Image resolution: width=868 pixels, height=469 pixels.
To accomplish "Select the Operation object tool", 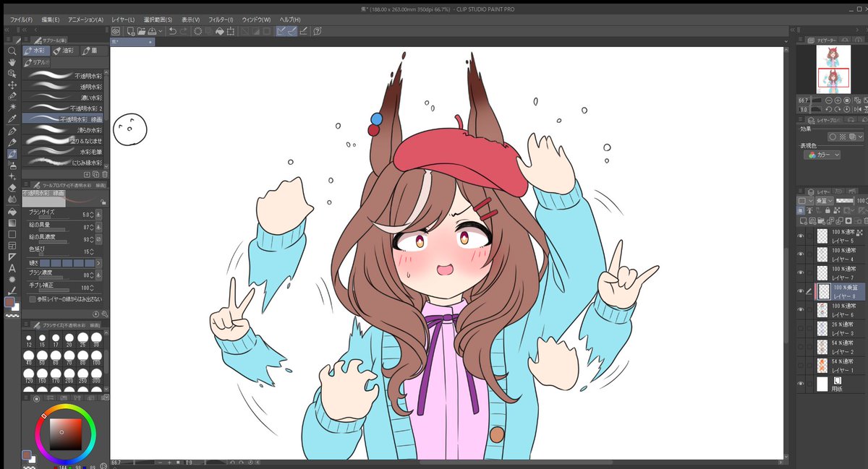I will tap(12, 74).
